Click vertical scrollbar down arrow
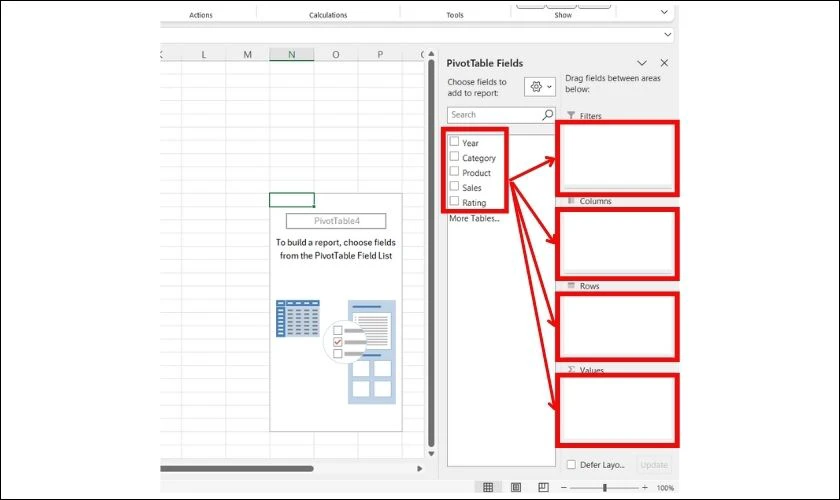This screenshot has width=840, height=500. pos(431,454)
